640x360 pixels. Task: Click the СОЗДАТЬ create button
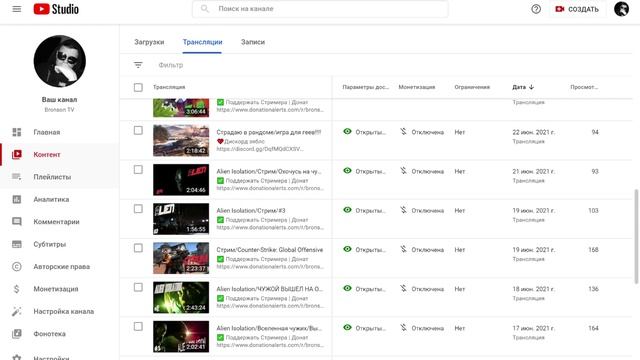(x=577, y=9)
